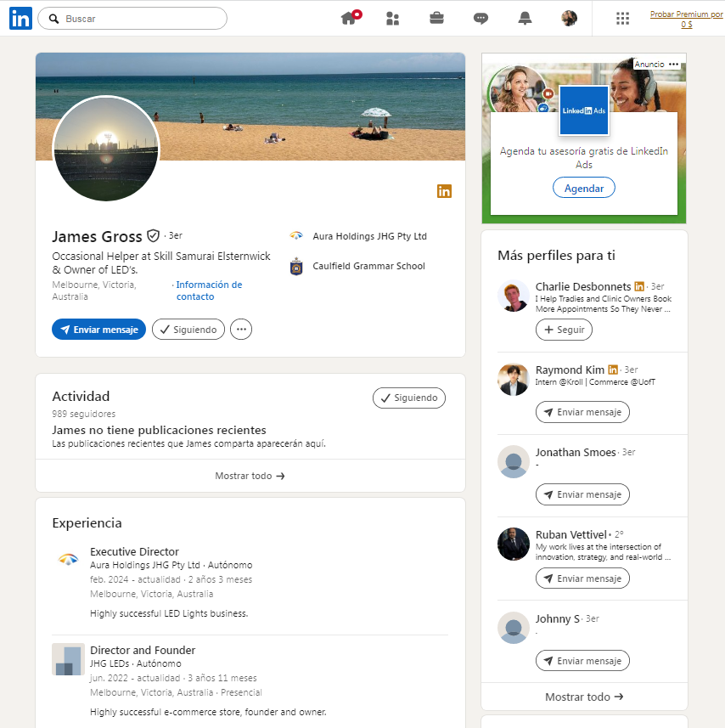Send a message to Johnny S

pyautogui.click(x=582, y=661)
